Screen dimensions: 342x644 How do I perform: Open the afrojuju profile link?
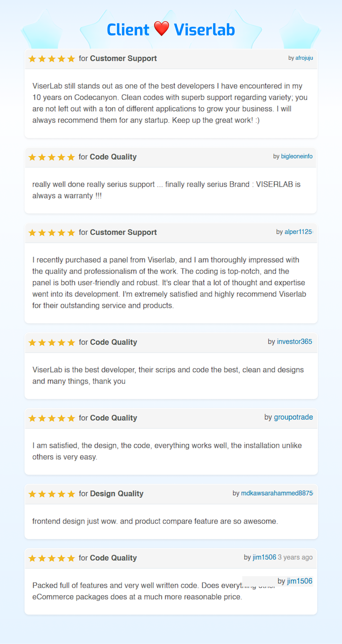[304, 58]
